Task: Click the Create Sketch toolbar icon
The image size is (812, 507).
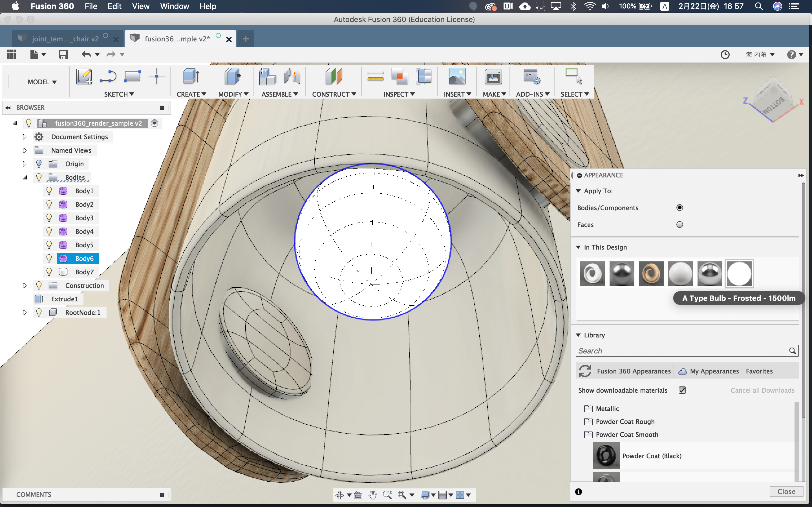Action: 84,76
